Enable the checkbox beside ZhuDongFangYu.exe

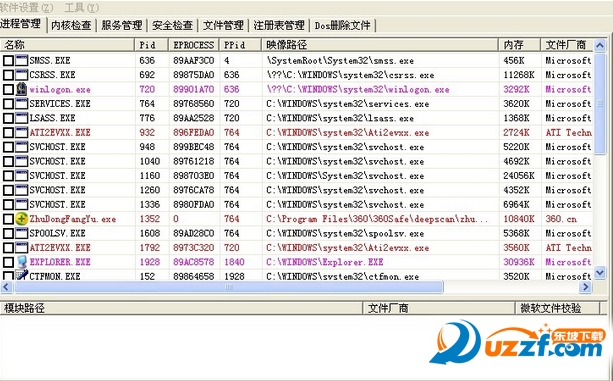click(8, 219)
